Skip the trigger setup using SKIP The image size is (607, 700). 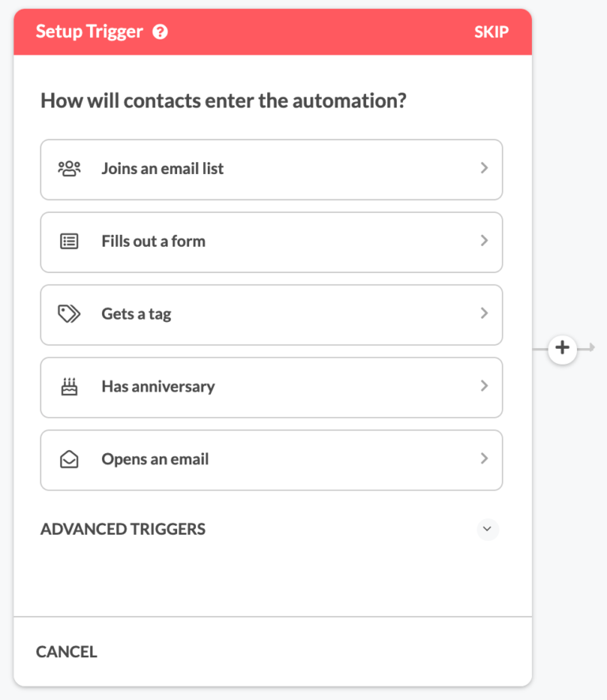[x=492, y=32]
